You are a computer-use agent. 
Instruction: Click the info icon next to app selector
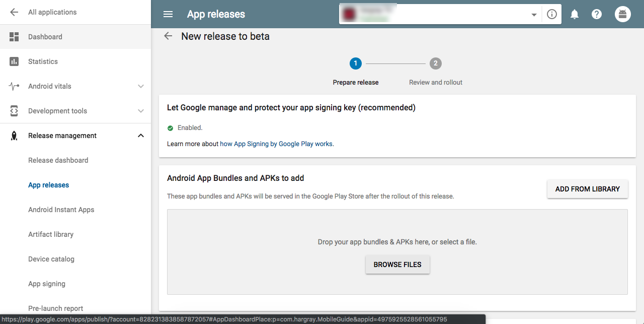(551, 14)
